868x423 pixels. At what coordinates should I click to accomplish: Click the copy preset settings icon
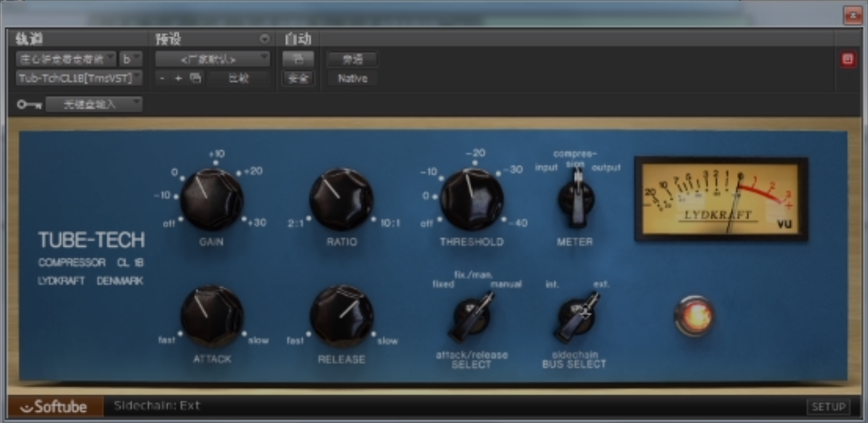click(195, 78)
